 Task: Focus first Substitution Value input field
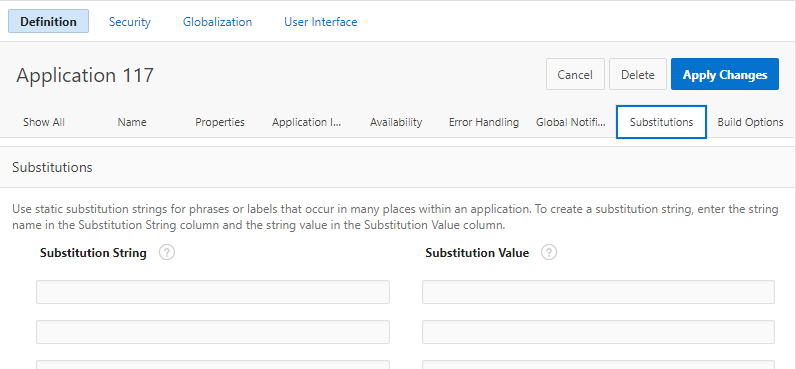pyautogui.click(x=599, y=292)
